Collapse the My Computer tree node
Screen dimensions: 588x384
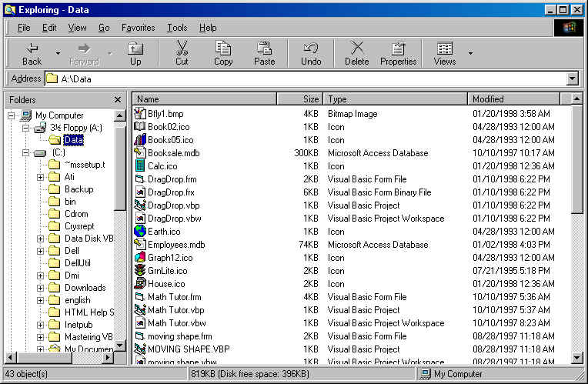click(x=12, y=115)
